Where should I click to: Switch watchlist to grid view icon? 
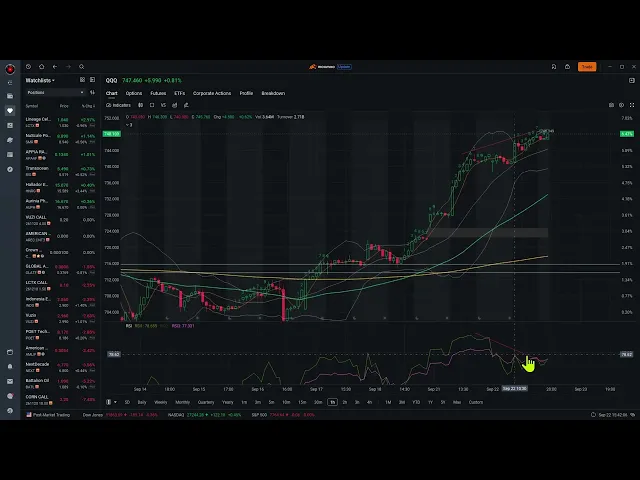(82, 80)
